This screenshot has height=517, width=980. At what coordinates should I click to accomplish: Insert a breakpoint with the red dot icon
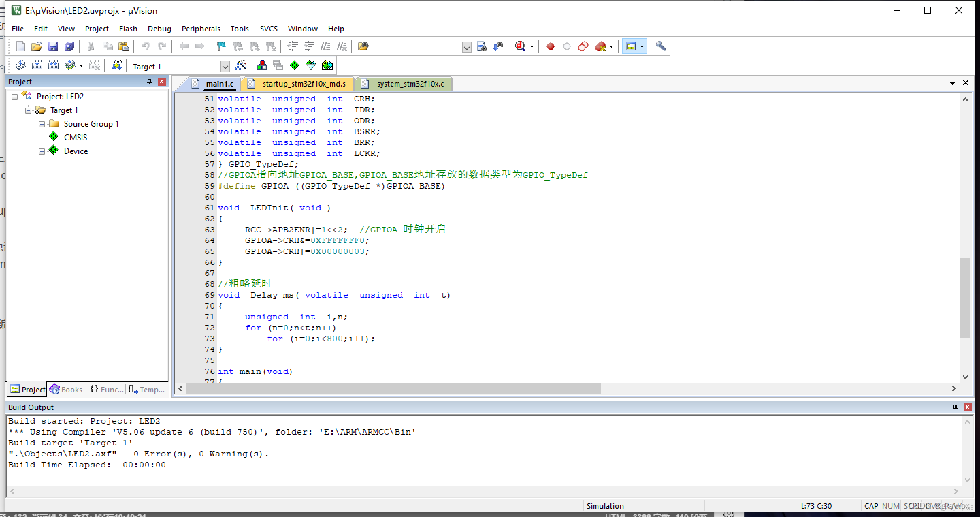(x=551, y=46)
